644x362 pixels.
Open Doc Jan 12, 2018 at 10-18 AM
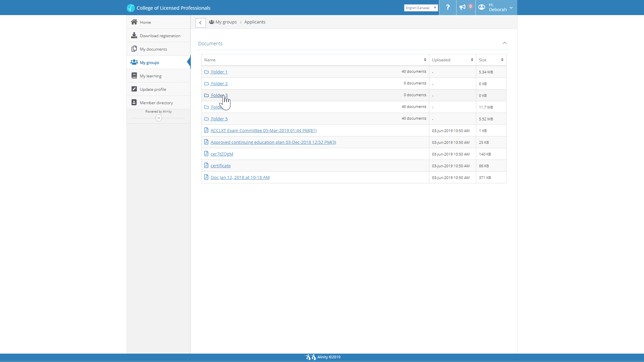(x=240, y=177)
